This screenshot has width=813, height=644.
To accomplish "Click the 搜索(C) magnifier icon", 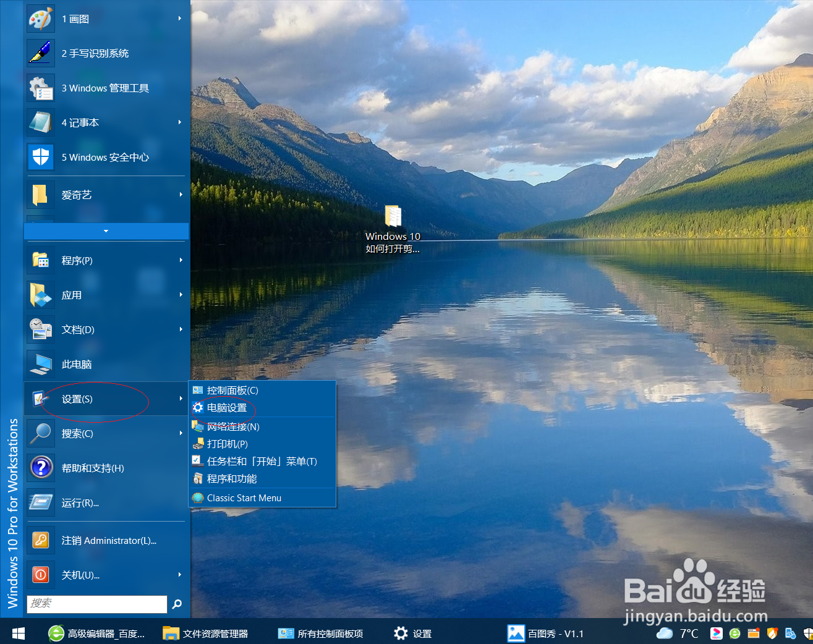I will 41,433.
